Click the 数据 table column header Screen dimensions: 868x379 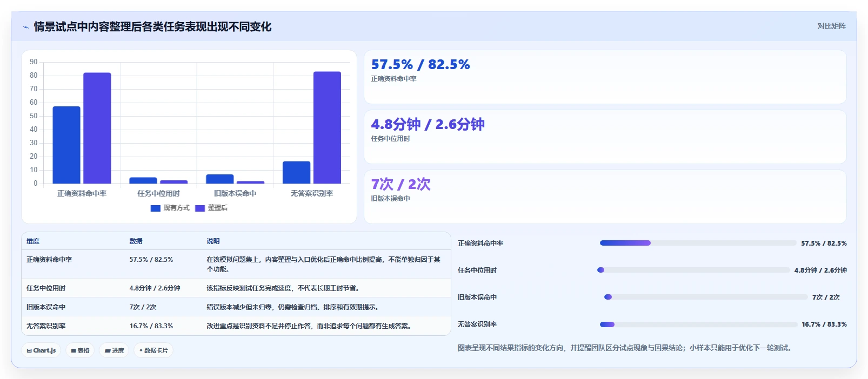coord(136,241)
